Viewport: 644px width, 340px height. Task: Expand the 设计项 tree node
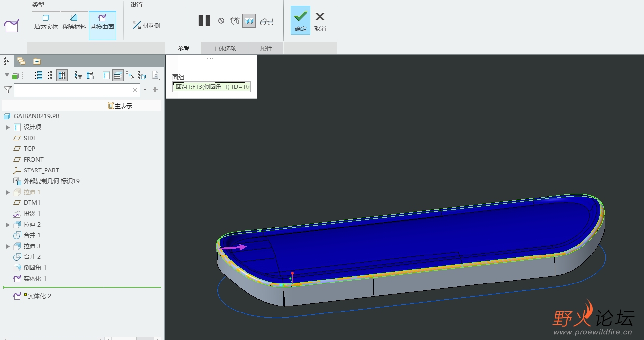pyautogui.click(x=8, y=127)
